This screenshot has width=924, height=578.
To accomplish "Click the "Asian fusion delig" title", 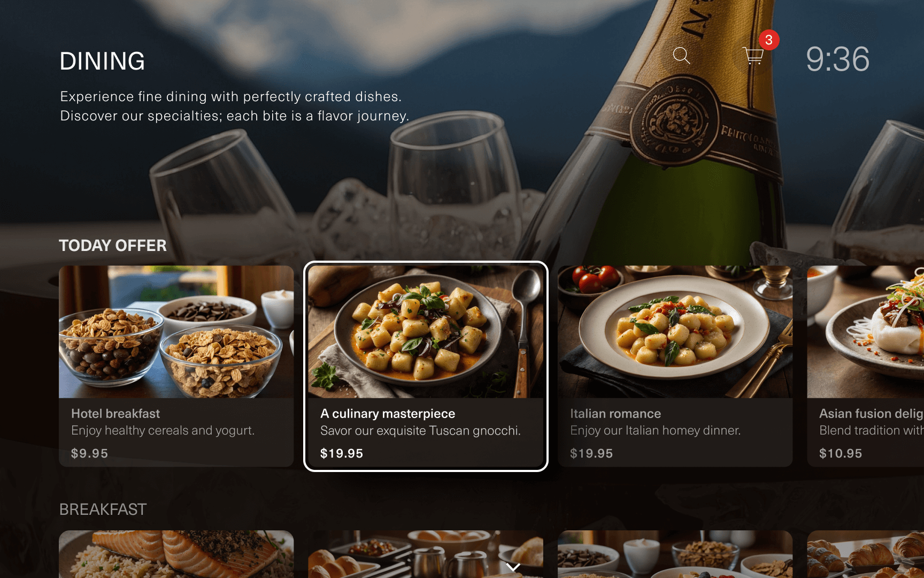I will tap(871, 414).
